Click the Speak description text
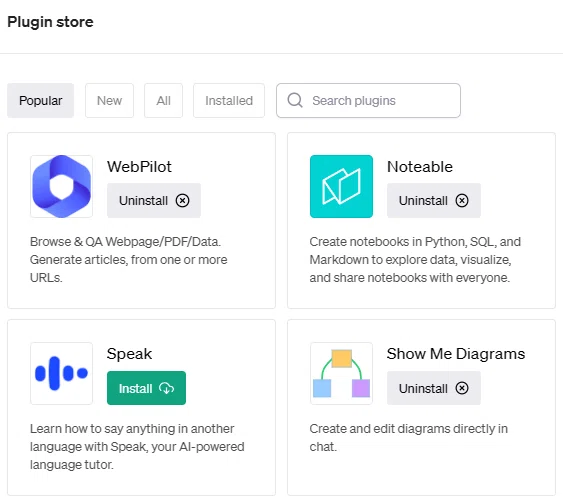Screen dimensions: 563x501 coord(137,447)
